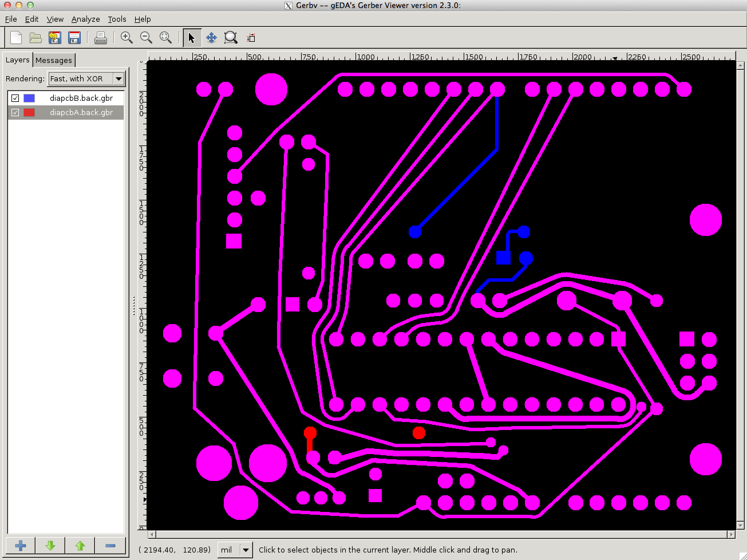Open the Analyze menu

coord(85,19)
